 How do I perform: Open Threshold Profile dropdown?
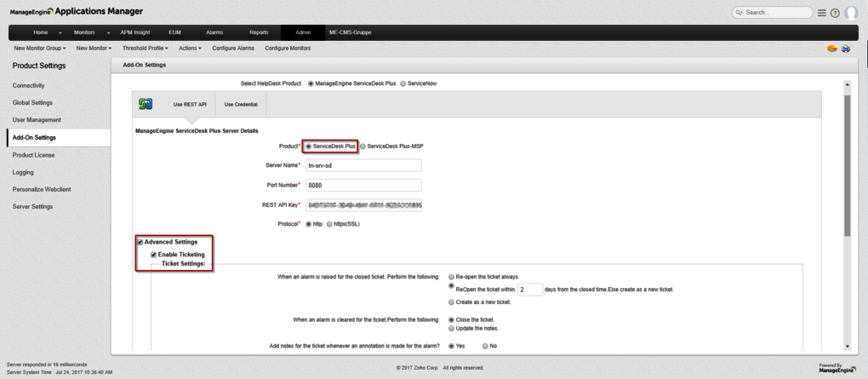145,49
